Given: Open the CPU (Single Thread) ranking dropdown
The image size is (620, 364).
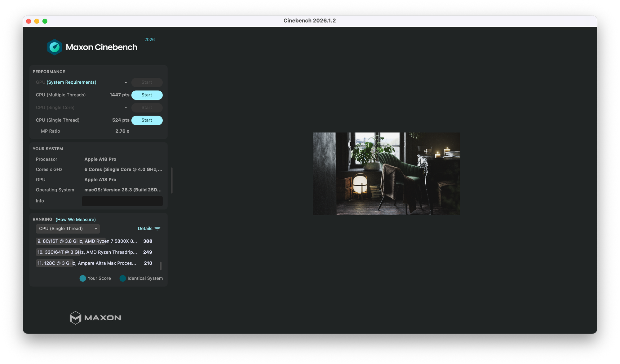Looking at the screenshot, I should click(68, 229).
